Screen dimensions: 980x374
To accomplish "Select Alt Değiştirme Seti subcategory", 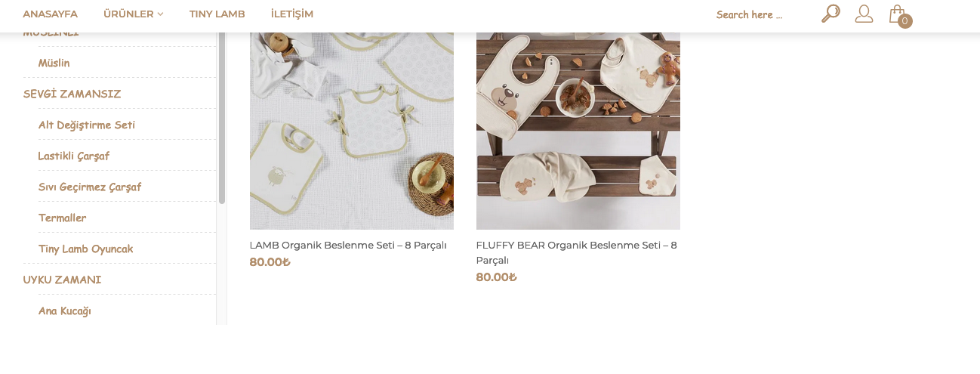I will (x=87, y=125).
